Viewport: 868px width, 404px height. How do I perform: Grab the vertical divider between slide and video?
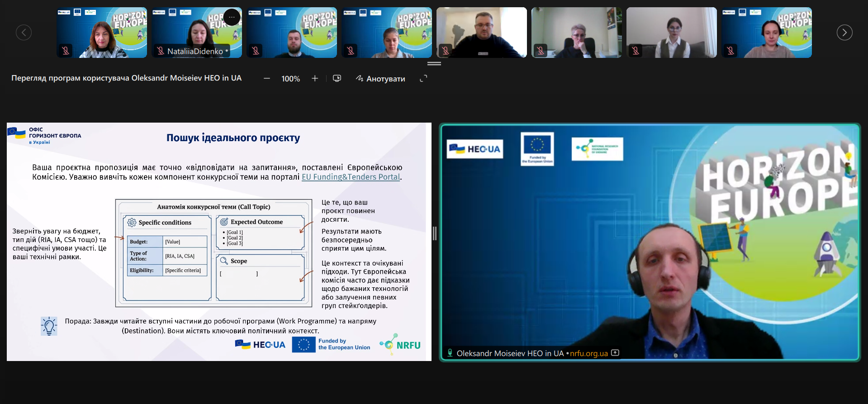pos(435,233)
